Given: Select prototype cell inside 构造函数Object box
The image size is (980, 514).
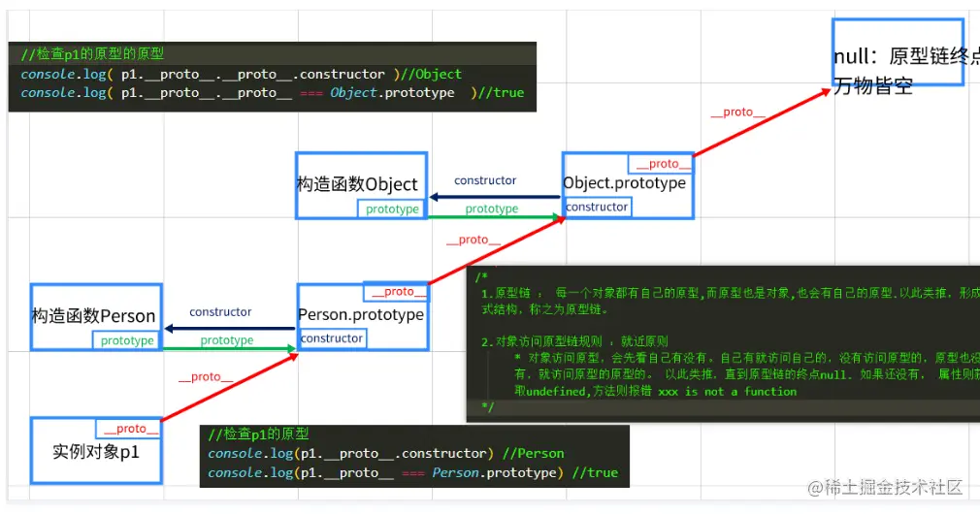Looking at the screenshot, I should 393,209.
